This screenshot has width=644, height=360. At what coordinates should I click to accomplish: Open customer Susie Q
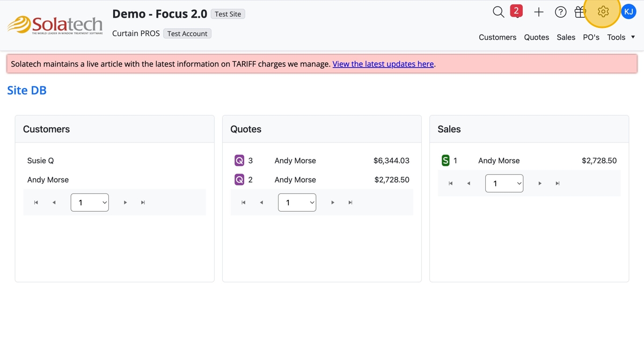41,161
